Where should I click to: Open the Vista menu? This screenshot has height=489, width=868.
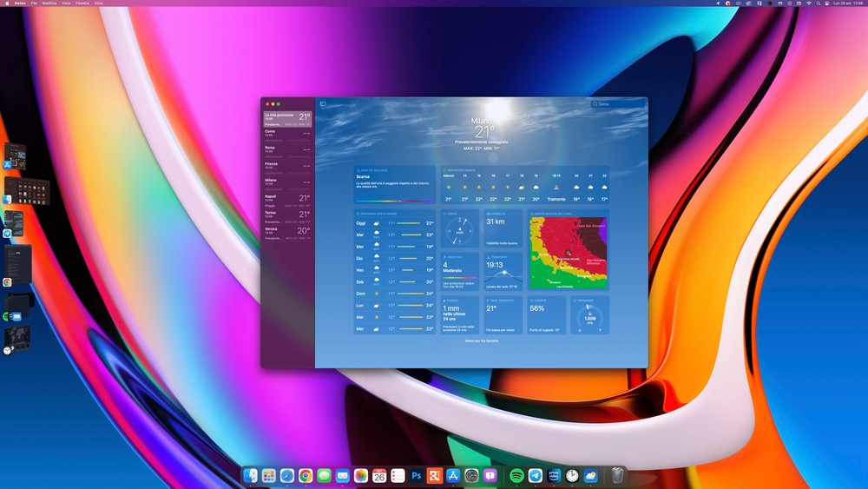tap(66, 3)
